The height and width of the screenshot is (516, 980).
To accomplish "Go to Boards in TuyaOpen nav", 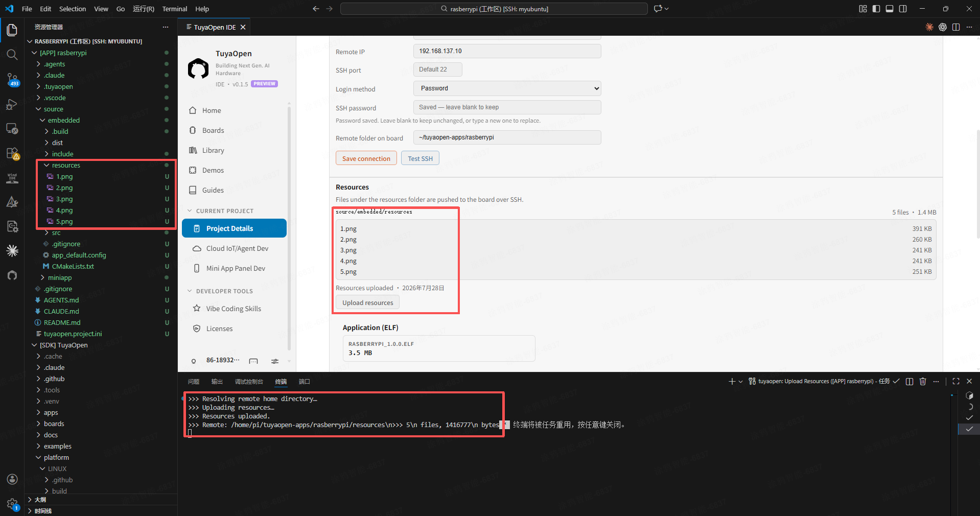I will [213, 130].
